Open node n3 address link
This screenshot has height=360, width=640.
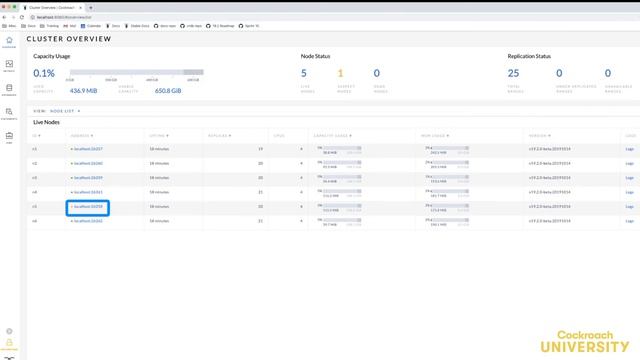coord(88,178)
